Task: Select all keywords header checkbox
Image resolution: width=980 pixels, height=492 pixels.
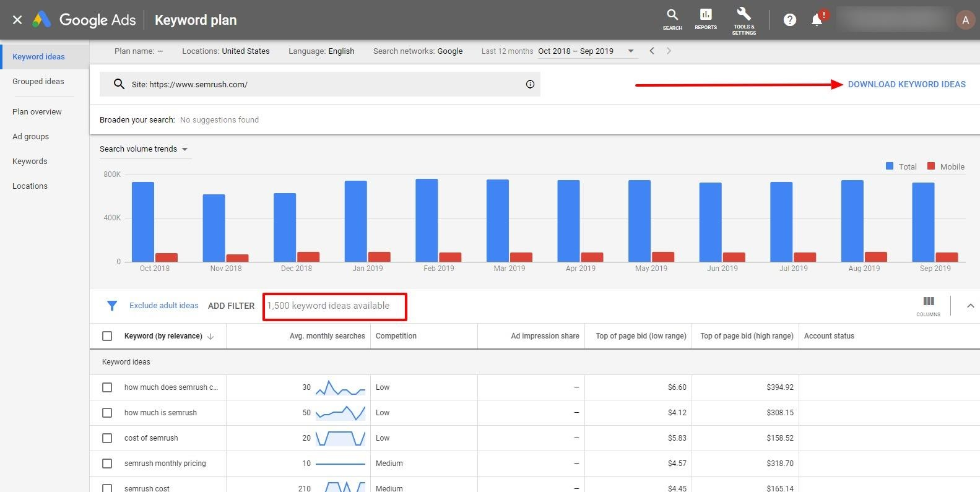Action: [x=107, y=336]
